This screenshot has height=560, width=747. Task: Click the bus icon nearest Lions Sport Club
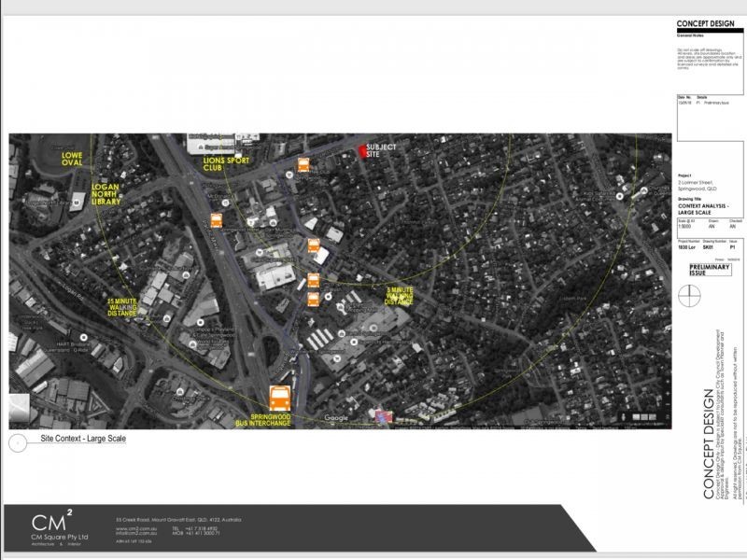click(x=303, y=165)
